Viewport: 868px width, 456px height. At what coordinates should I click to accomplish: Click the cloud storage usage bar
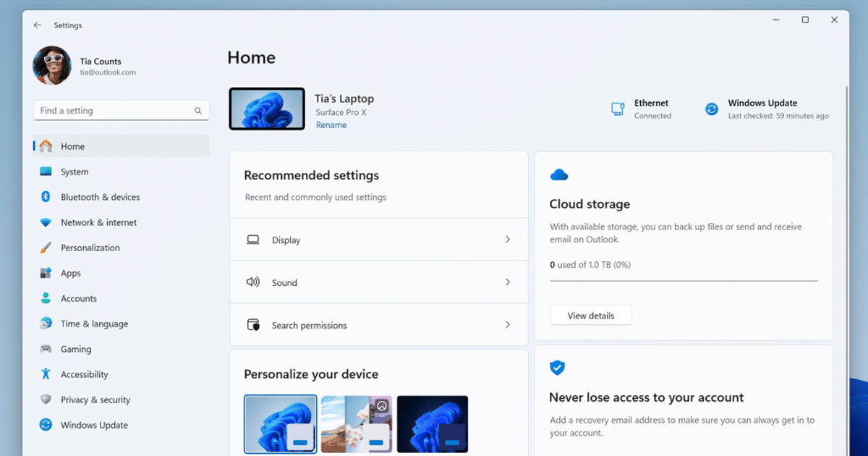click(x=684, y=278)
